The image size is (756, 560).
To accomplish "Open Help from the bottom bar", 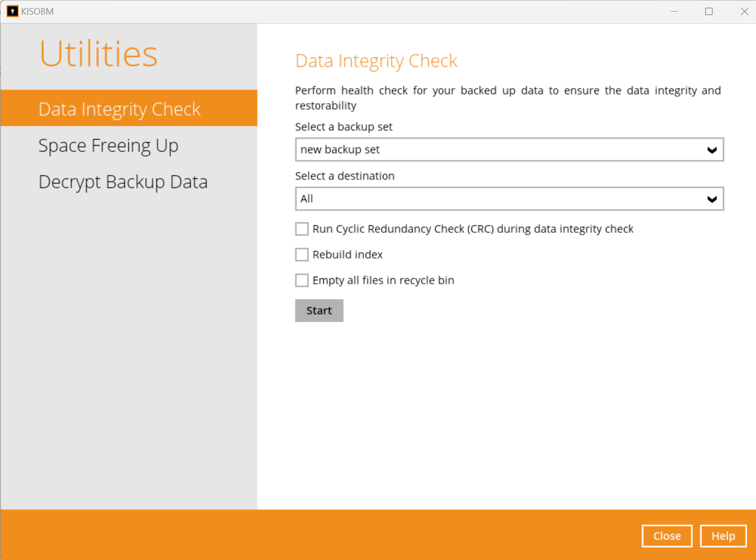I will 723,536.
